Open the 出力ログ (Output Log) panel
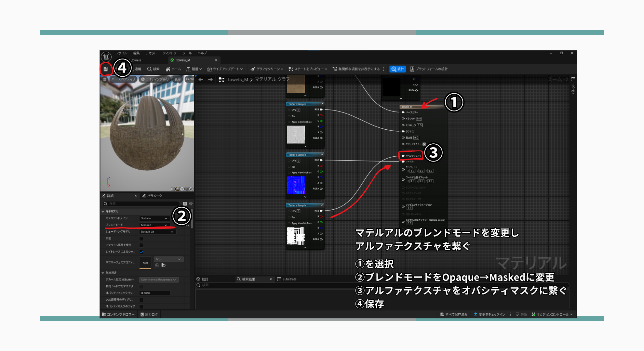This screenshot has height=351, width=644. [149, 315]
